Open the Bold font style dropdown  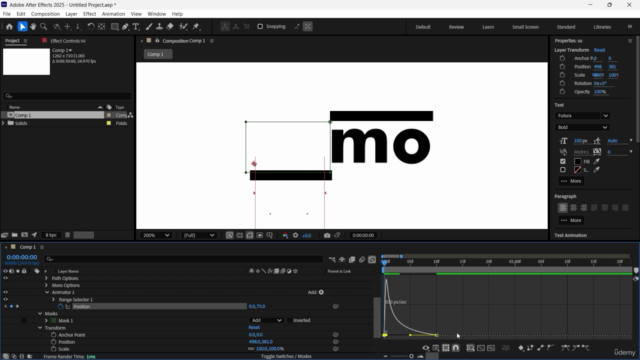point(582,127)
